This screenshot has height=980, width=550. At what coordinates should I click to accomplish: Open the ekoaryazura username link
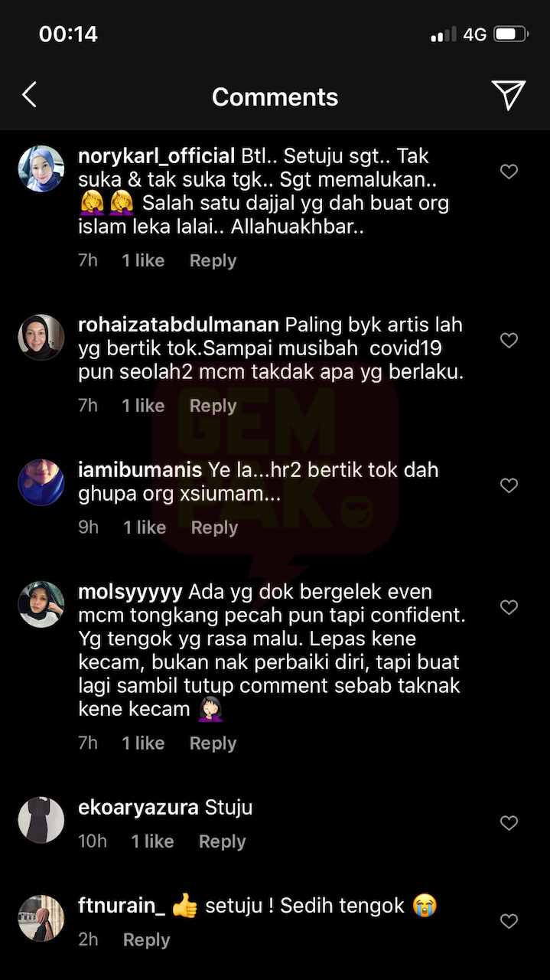(138, 808)
